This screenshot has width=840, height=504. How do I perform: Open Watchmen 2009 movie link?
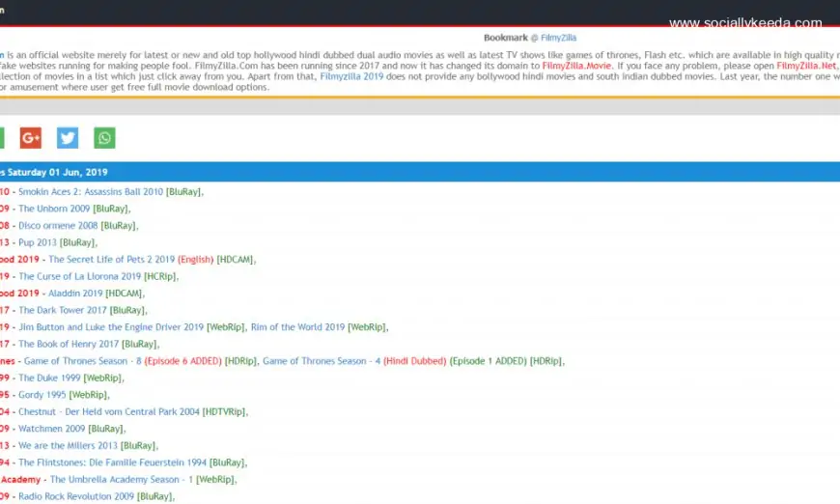[51, 429]
